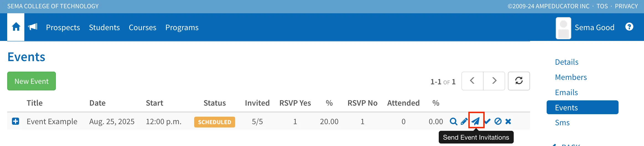Open the Emails sidebar link

click(x=566, y=92)
